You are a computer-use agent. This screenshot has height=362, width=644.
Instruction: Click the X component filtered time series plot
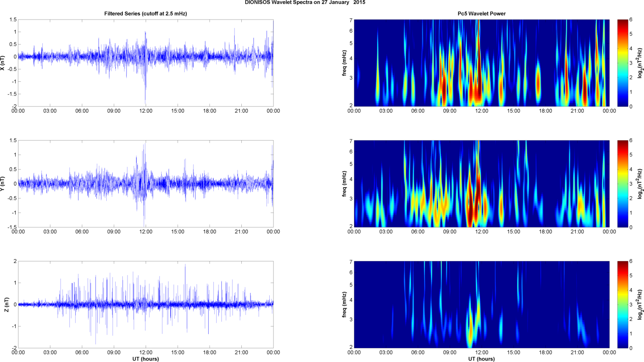click(146, 63)
